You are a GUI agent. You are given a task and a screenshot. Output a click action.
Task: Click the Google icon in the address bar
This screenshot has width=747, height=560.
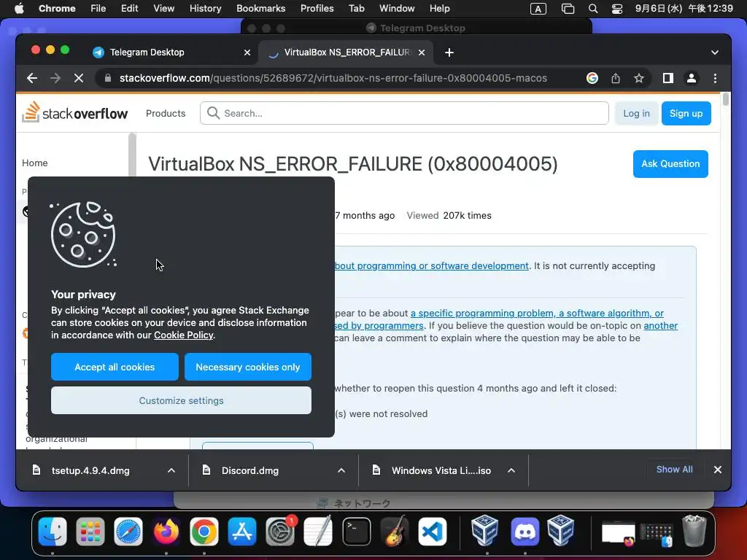[x=592, y=78]
